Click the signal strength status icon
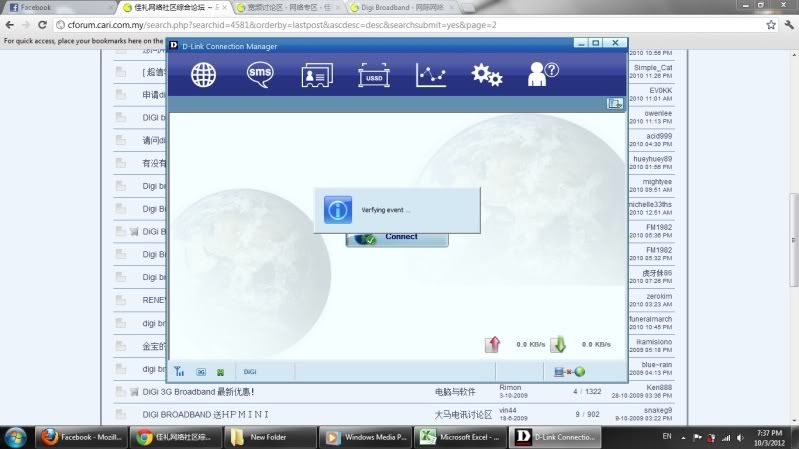799x449 pixels. coord(179,371)
